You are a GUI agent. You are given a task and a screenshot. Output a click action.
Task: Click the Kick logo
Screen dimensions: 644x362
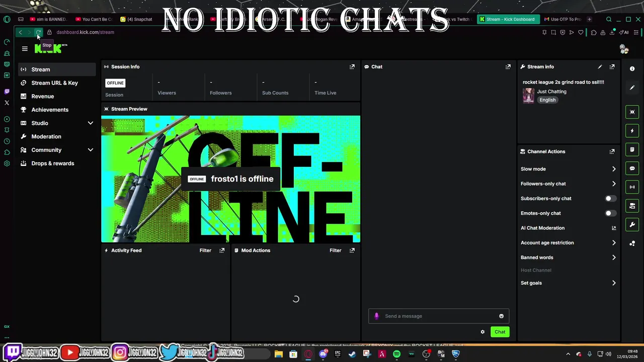48,49
